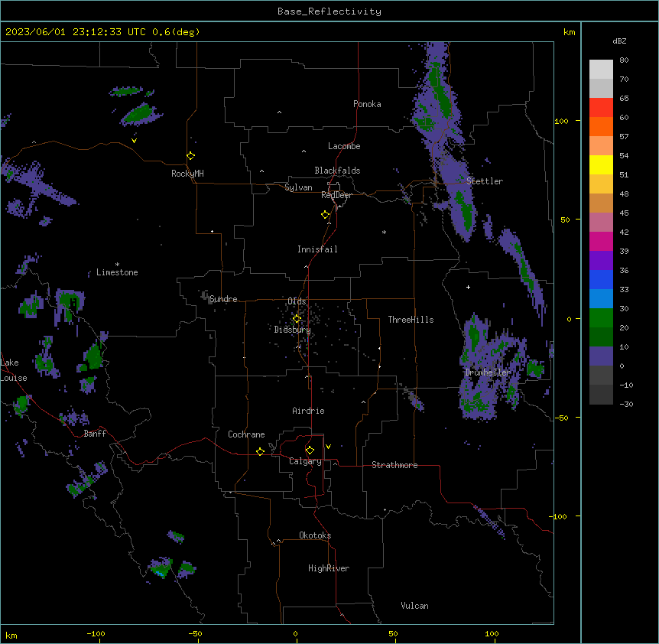Select the Vulcan label
Screen dimensions: 659x644
coord(414,606)
